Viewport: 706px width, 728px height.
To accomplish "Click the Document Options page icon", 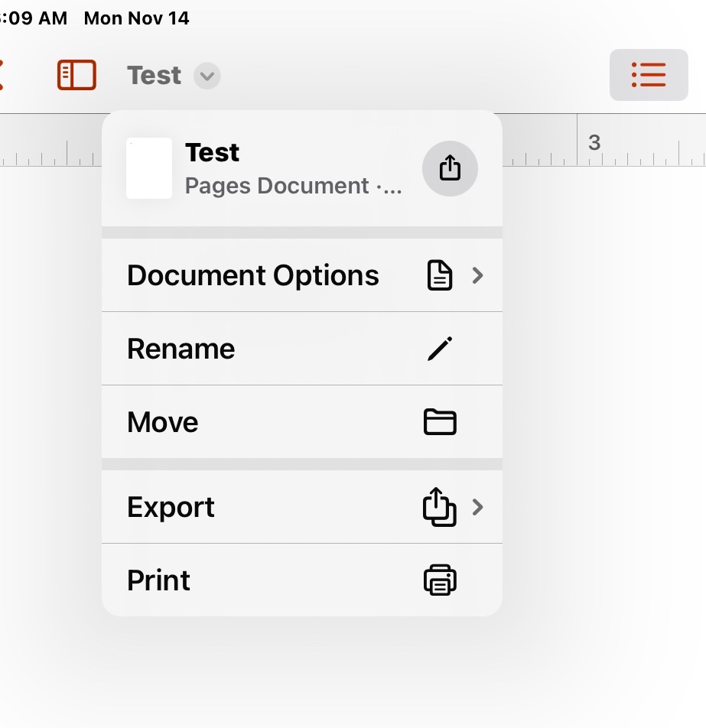I will click(439, 275).
